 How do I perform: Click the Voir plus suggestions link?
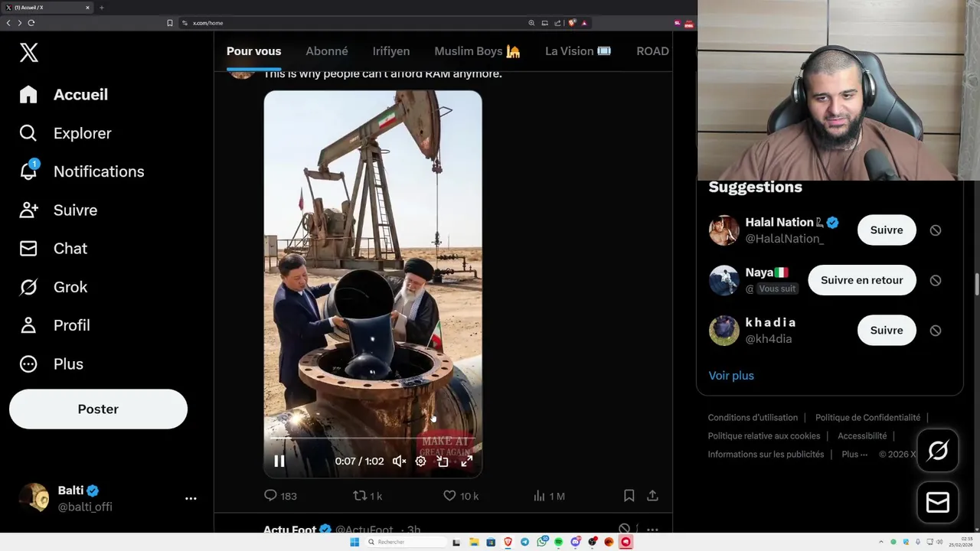point(731,376)
